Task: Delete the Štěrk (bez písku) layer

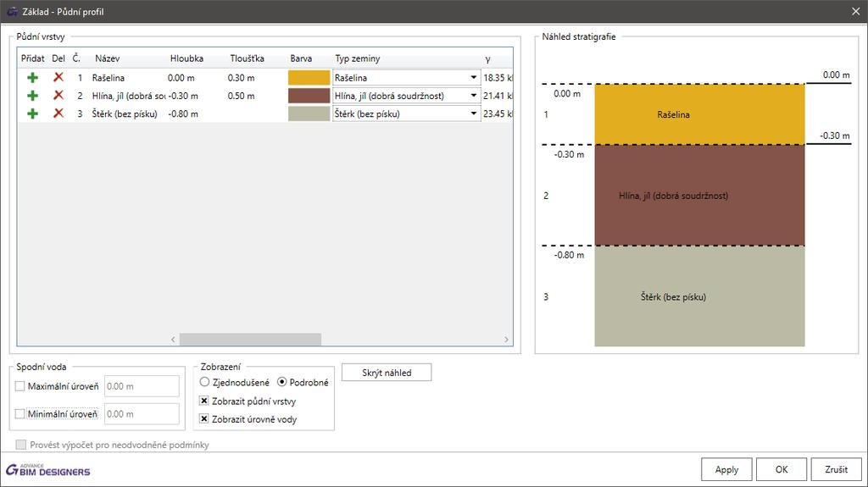Action: pyautogui.click(x=58, y=113)
